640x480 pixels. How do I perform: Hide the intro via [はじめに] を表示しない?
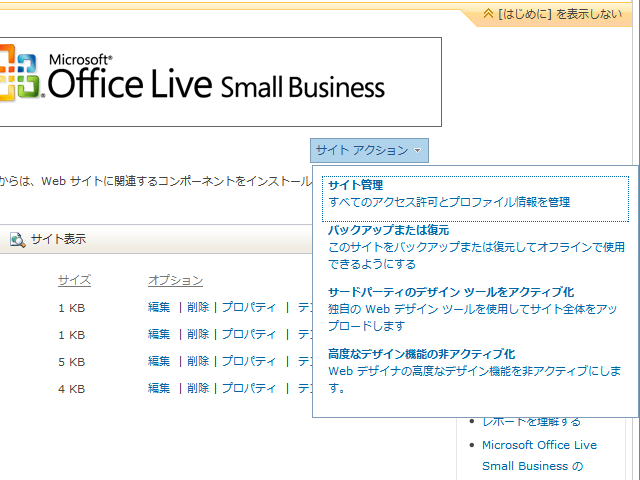click(560, 14)
